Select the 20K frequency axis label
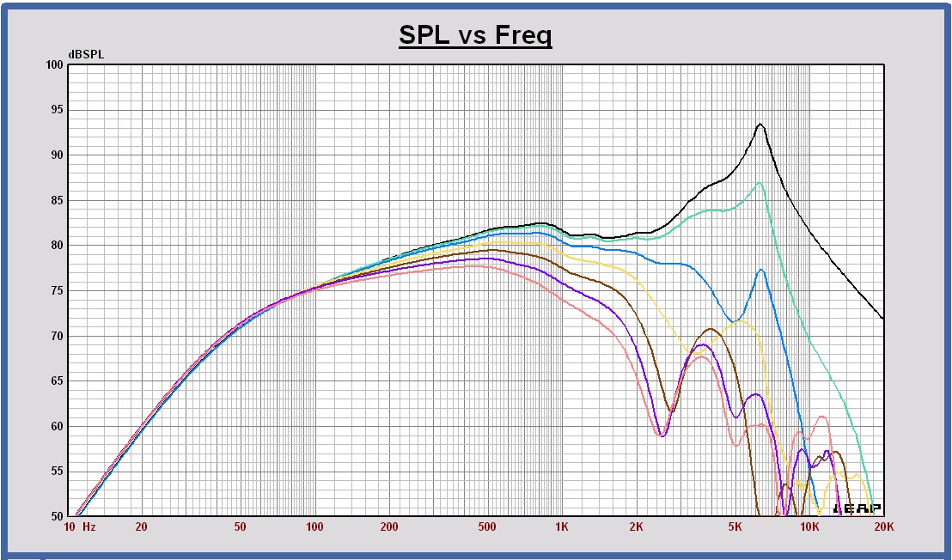The height and width of the screenshot is (560, 952). coord(884,527)
